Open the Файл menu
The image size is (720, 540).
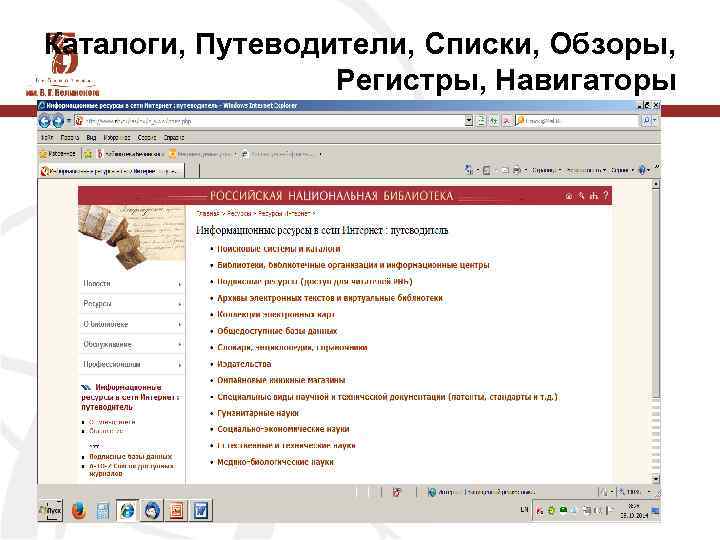pyautogui.click(x=47, y=137)
